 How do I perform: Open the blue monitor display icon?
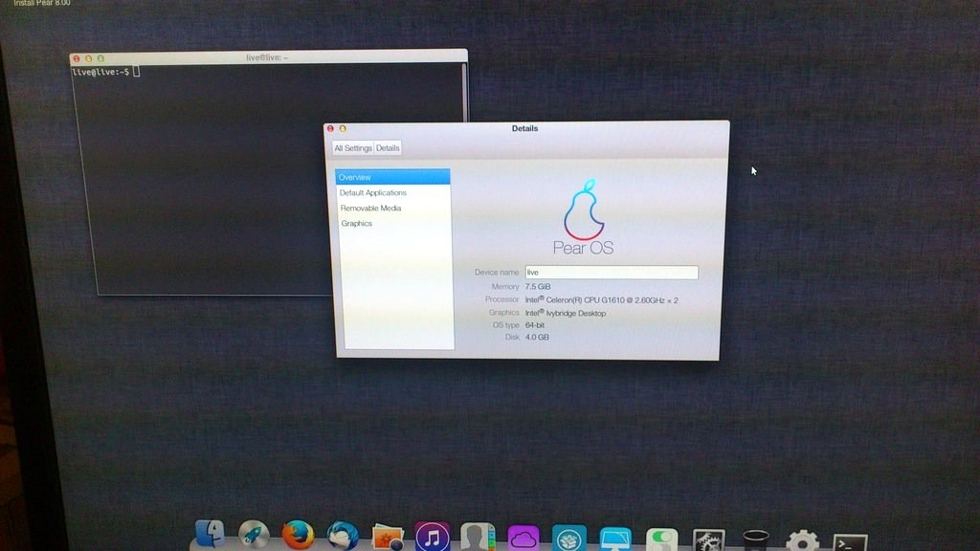(x=615, y=538)
